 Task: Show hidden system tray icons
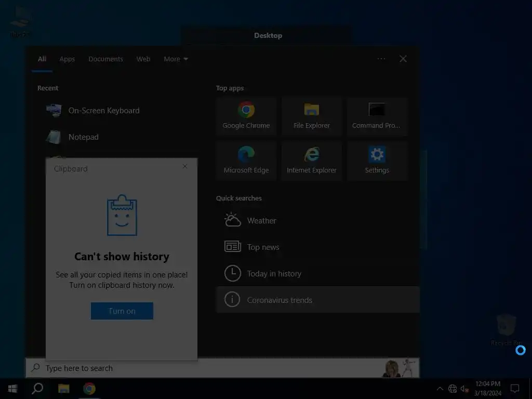(440, 389)
